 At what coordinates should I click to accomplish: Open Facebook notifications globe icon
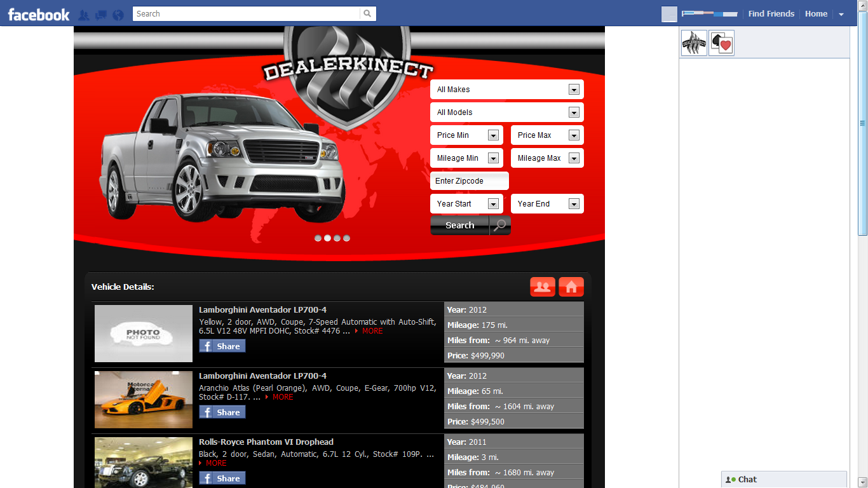tap(118, 15)
